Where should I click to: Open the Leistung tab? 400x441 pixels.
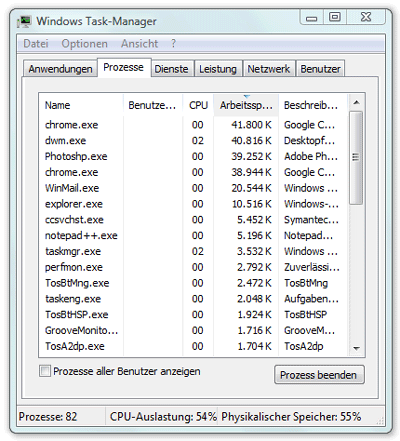point(218,69)
